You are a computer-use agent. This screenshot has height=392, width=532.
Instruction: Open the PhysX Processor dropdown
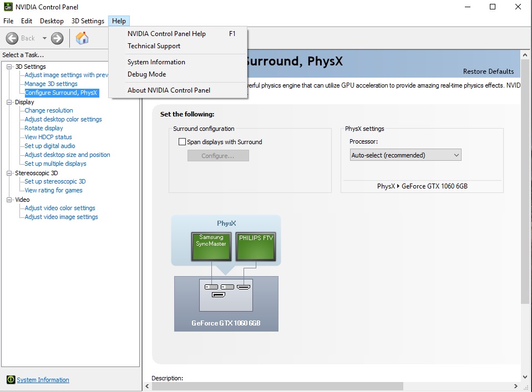[x=406, y=155]
